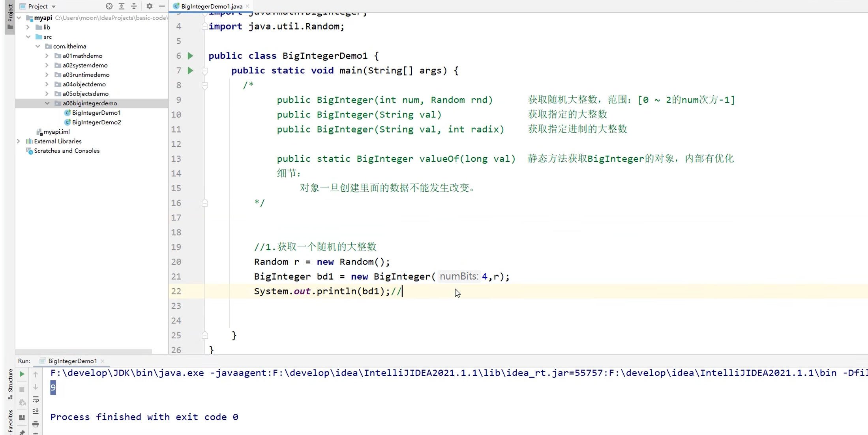Expand the a01mathdemo package

(x=47, y=56)
